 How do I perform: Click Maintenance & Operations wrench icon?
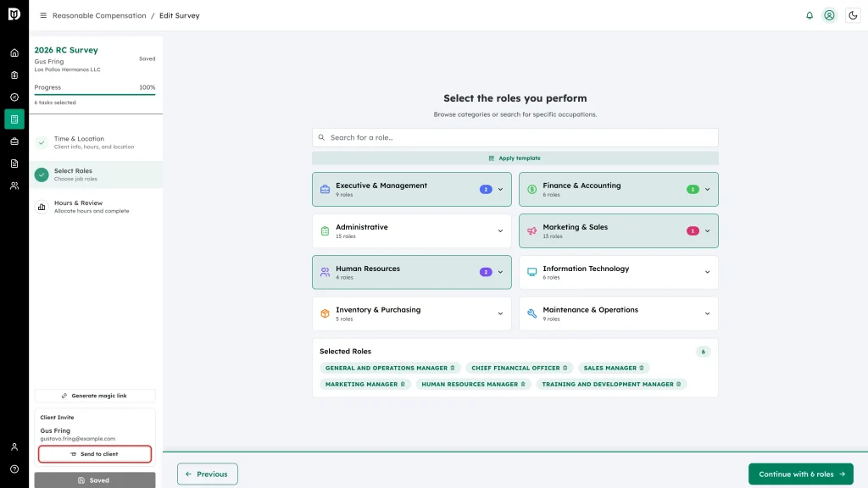(x=532, y=313)
